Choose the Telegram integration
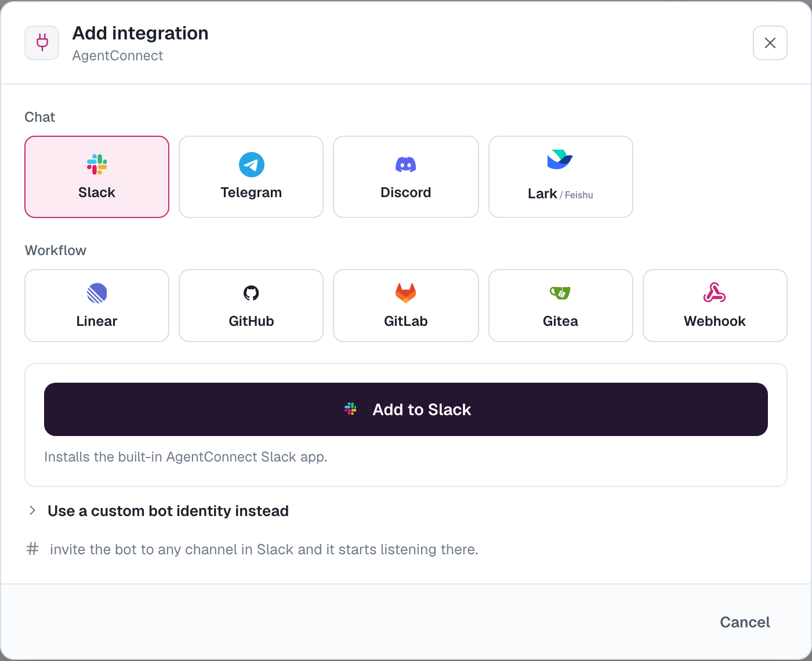Viewport: 812px width, 661px height. click(x=251, y=177)
